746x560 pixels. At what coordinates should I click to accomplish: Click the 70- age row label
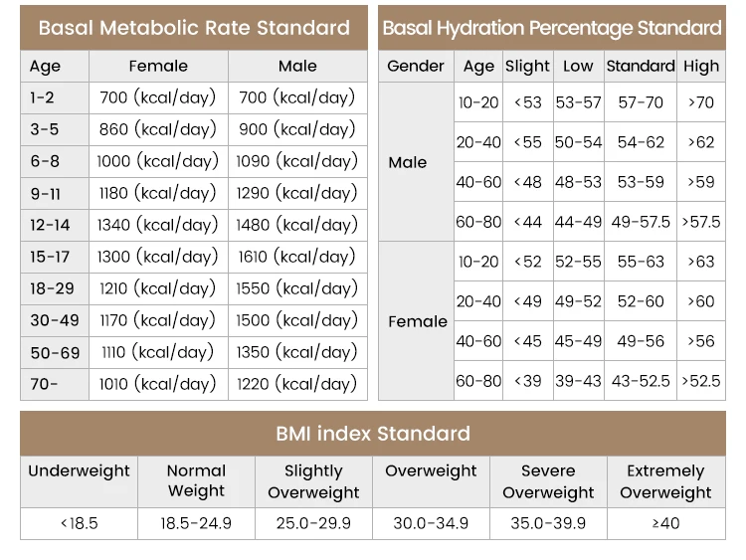point(44,384)
